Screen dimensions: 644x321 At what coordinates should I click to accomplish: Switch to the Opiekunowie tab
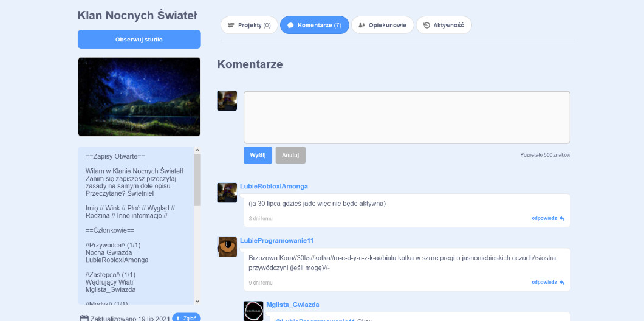click(383, 25)
